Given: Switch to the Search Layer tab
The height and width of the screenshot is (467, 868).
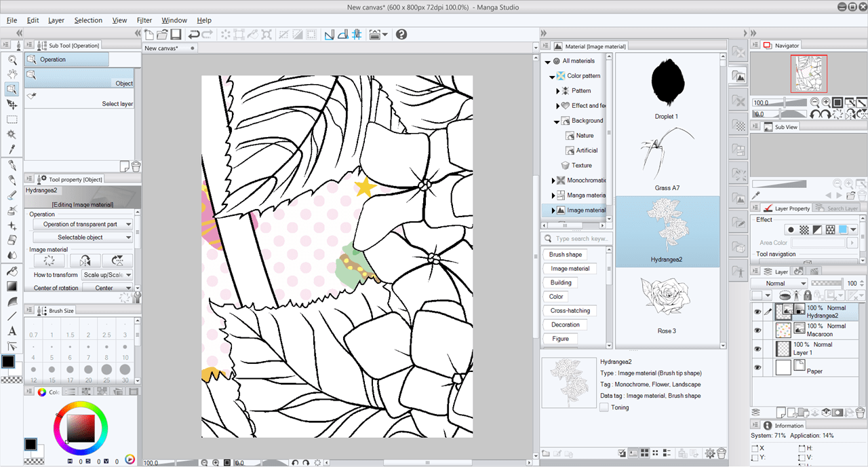Looking at the screenshot, I should point(837,208).
